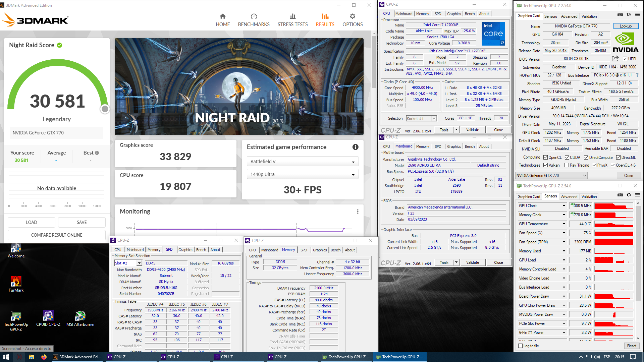Click the SAVE result button
The image size is (644, 362).
82,222
